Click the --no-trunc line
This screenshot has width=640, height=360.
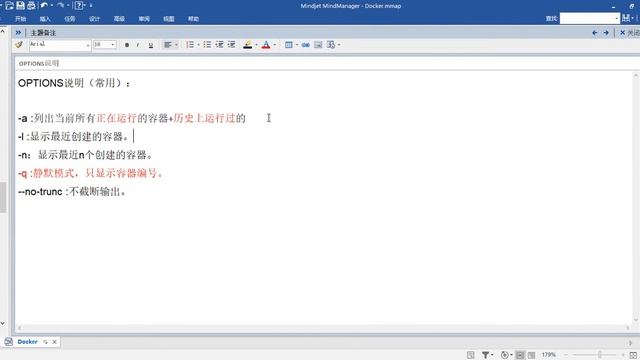point(72,191)
